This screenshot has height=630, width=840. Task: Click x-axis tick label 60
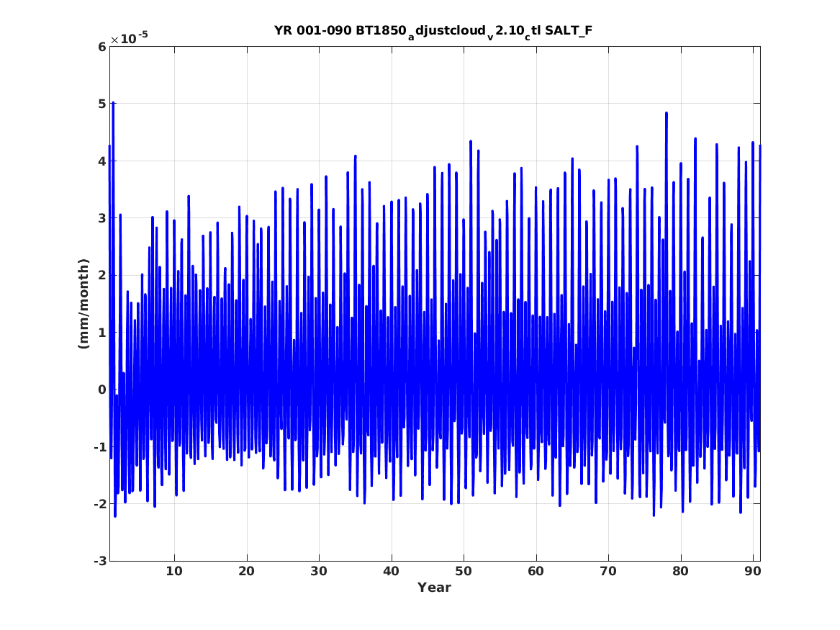pyautogui.click(x=536, y=571)
